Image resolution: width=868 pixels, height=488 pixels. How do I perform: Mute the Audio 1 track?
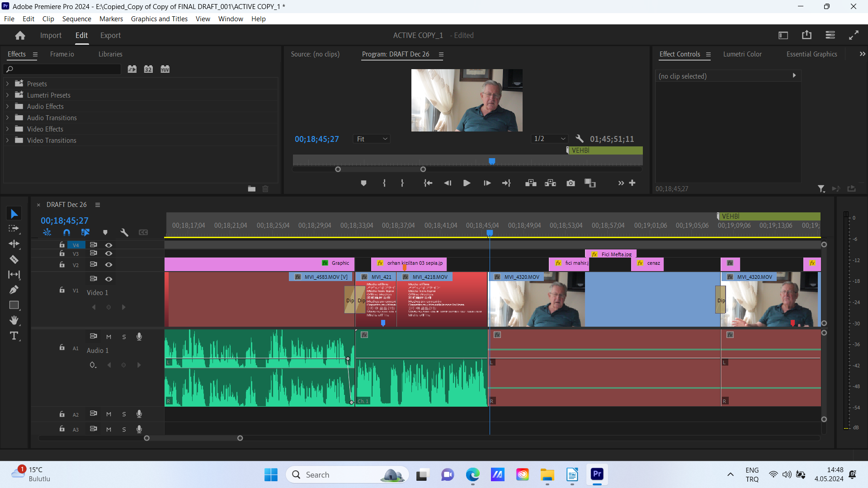pyautogui.click(x=108, y=337)
